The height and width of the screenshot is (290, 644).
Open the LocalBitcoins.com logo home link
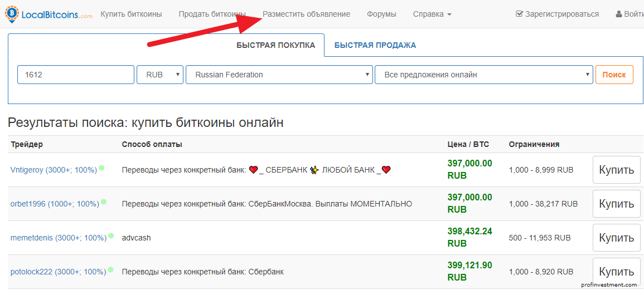(x=49, y=14)
